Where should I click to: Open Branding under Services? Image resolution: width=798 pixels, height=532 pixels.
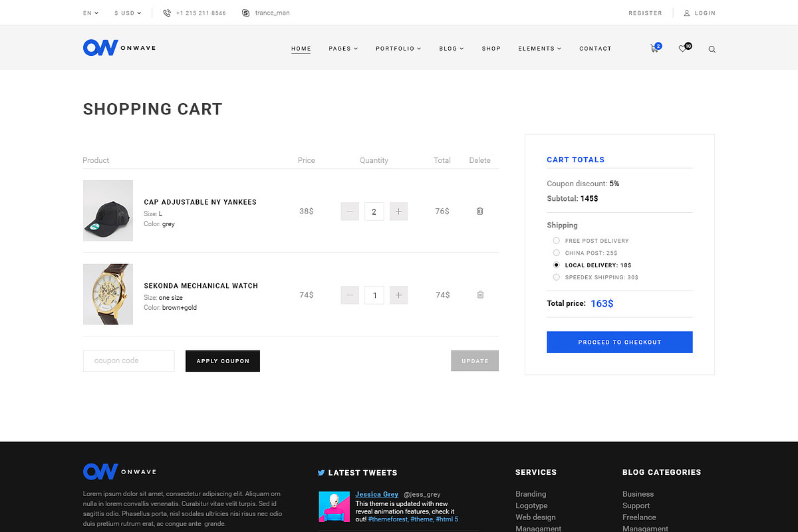click(531, 494)
